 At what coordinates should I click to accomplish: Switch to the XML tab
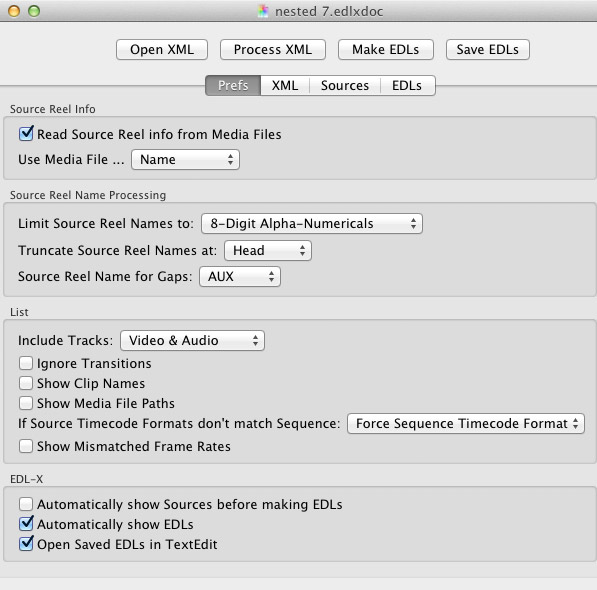(x=285, y=85)
